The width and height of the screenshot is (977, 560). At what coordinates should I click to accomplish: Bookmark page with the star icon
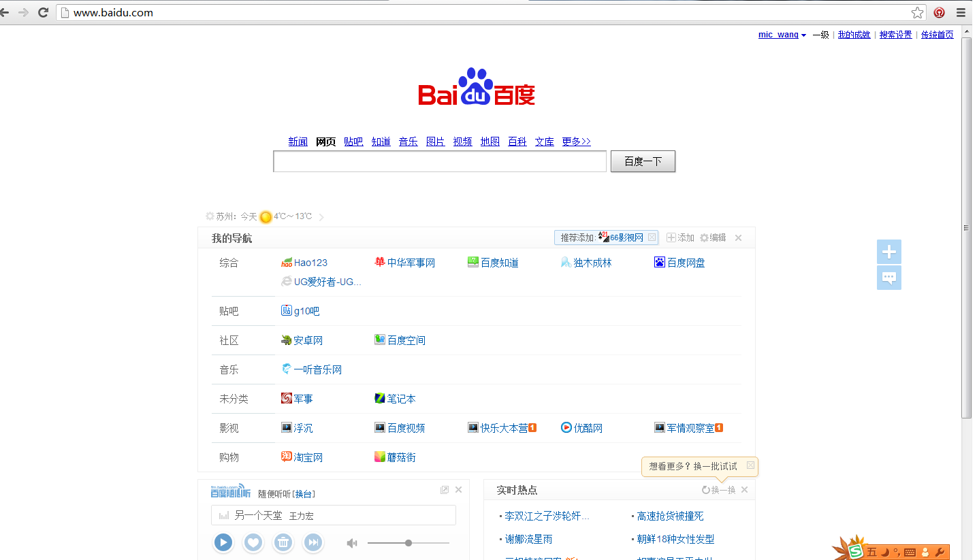tap(918, 12)
